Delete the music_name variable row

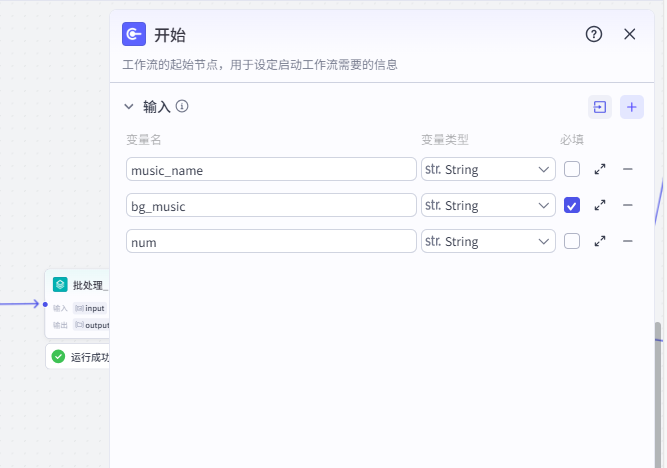(628, 169)
